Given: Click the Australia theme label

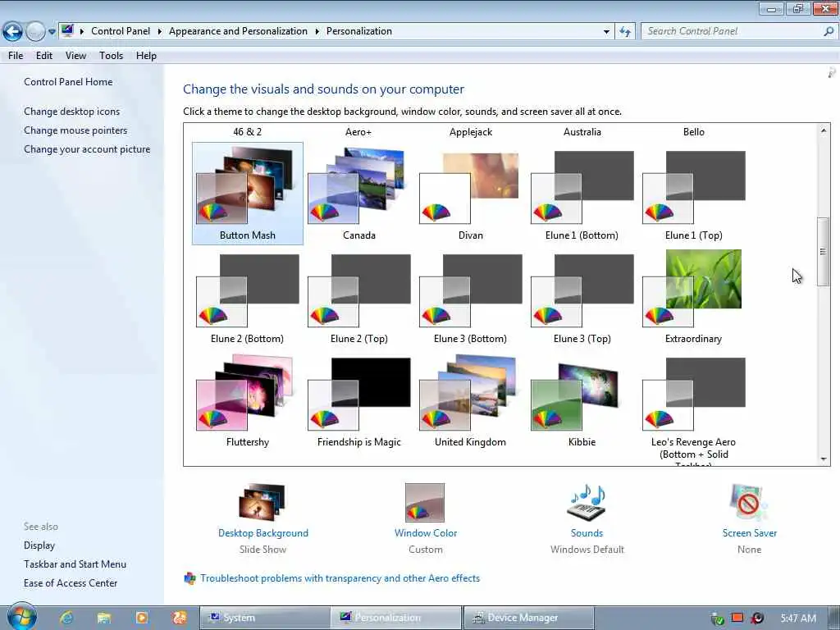Looking at the screenshot, I should coord(582,132).
